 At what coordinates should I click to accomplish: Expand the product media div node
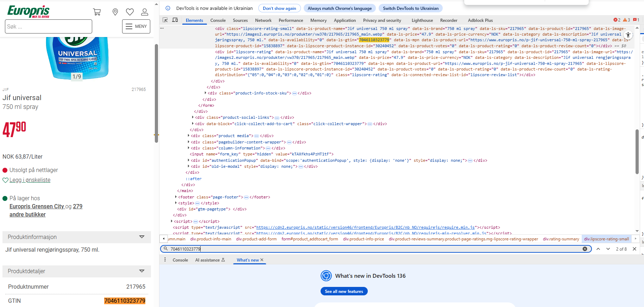[x=189, y=136]
